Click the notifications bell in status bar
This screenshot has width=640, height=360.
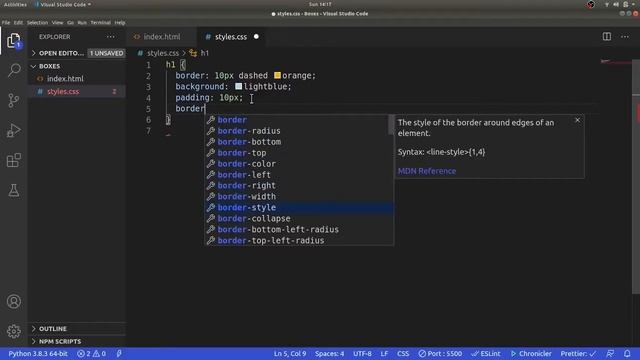(627, 353)
